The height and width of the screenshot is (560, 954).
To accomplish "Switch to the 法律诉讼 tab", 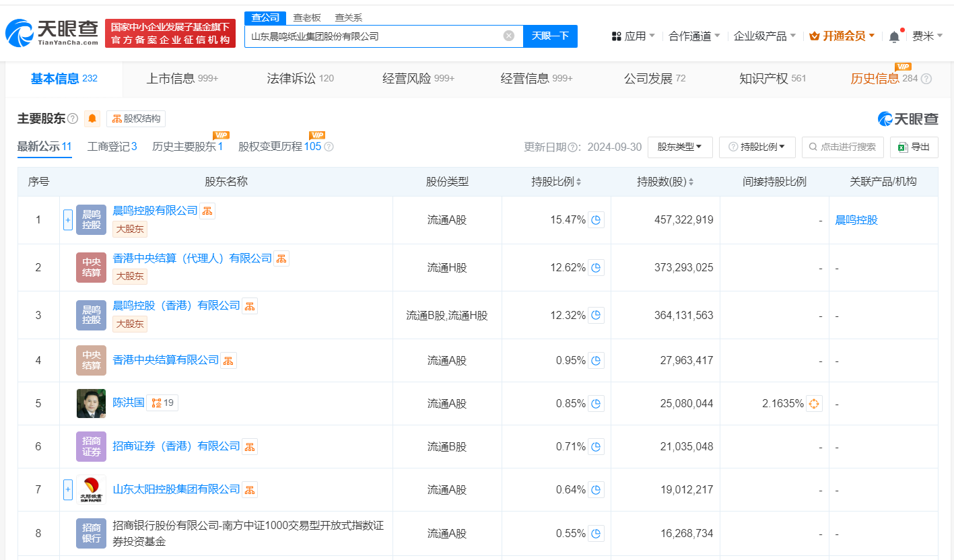I will tap(292, 77).
